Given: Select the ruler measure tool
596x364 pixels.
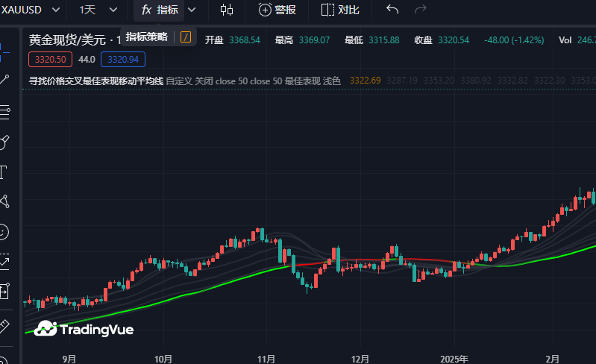Looking at the screenshot, I should [4, 326].
